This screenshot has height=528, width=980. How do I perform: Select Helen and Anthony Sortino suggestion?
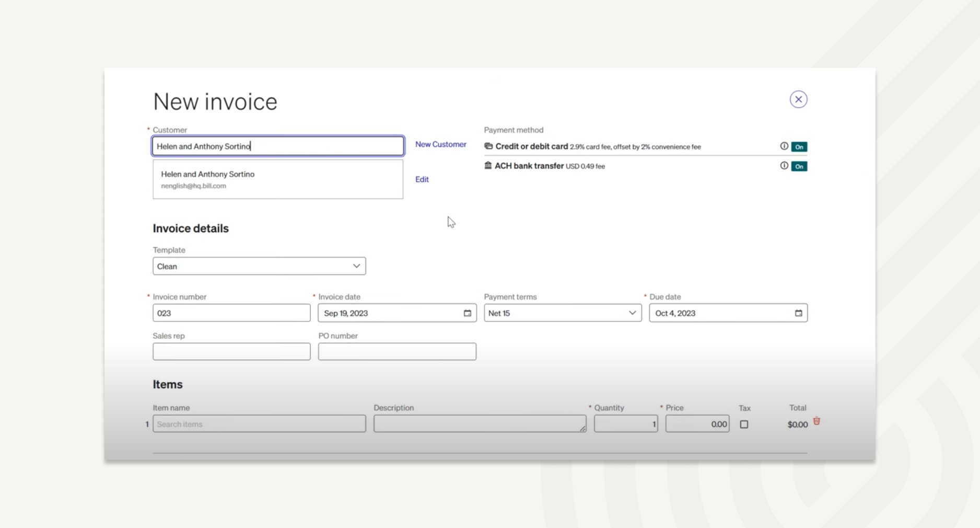(278, 179)
